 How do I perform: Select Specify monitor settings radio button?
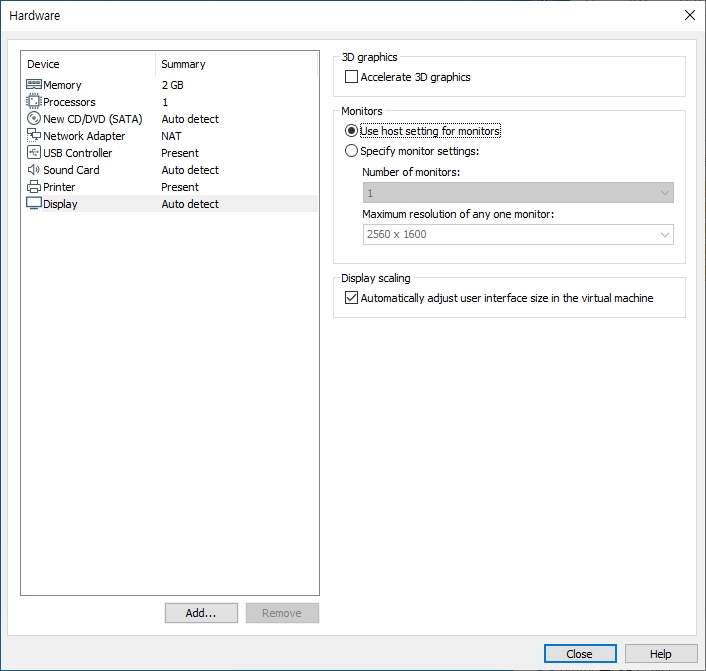351,150
